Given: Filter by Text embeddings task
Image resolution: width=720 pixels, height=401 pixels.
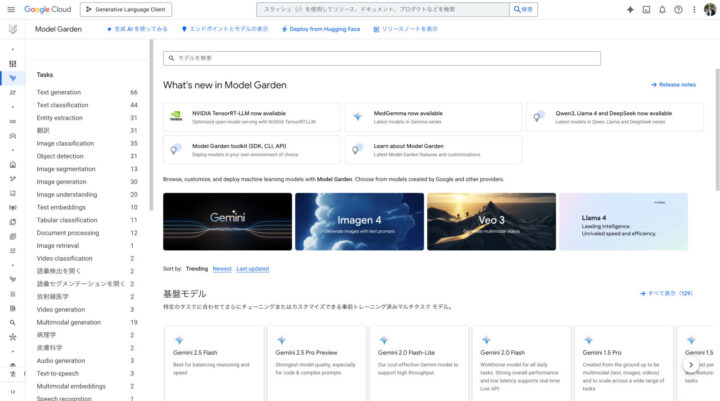Looking at the screenshot, I should coord(87,207).
